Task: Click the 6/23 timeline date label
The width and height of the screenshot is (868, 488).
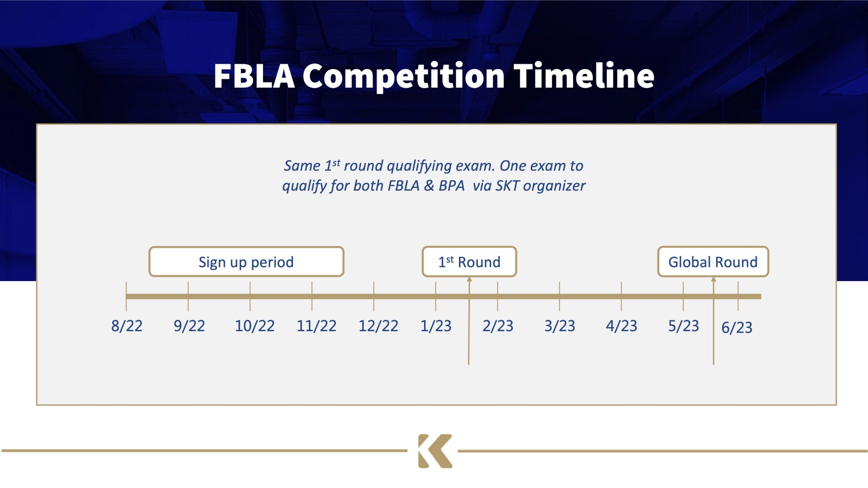Action: pos(737,328)
